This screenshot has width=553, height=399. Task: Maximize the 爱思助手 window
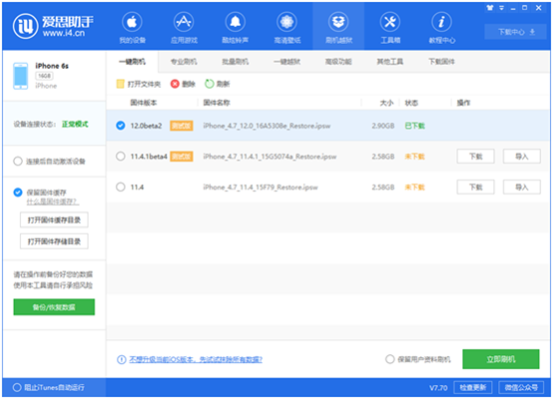point(525,8)
